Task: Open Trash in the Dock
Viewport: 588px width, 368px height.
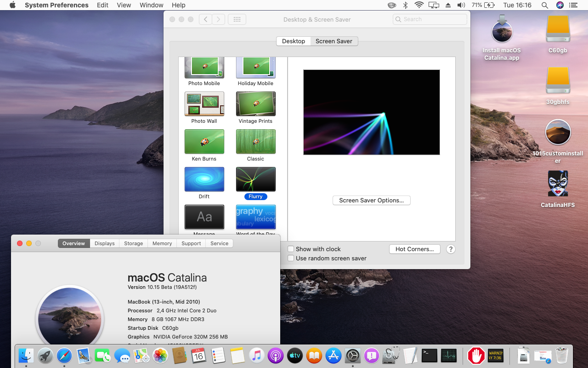Action: [562, 356]
